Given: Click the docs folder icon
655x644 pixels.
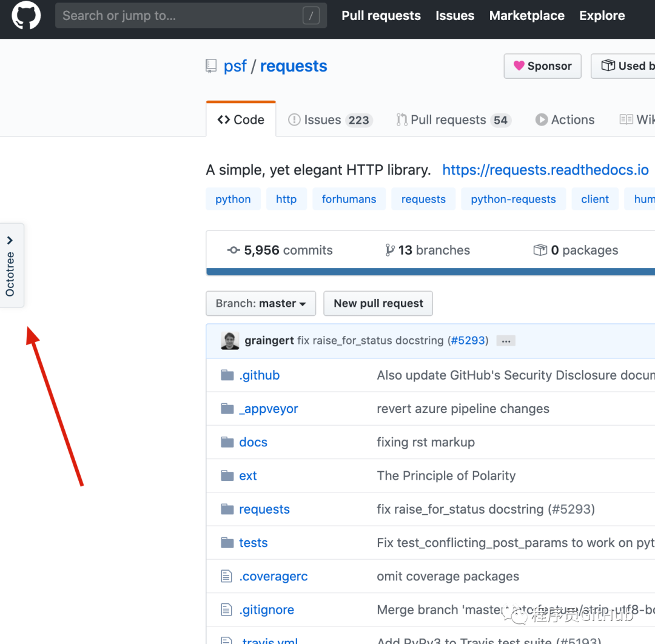Looking at the screenshot, I should [x=227, y=442].
